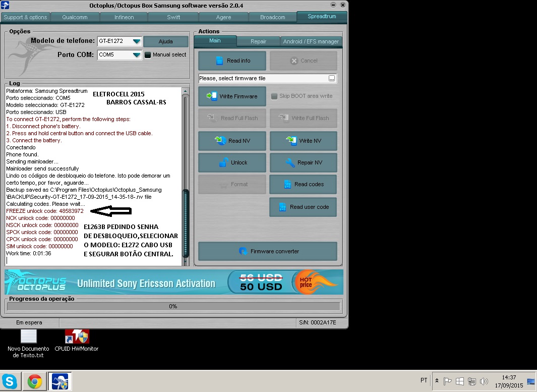Open the Modelo de telefone dropdown
Viewport: 537px width, 392px height.
click(137, 41)
